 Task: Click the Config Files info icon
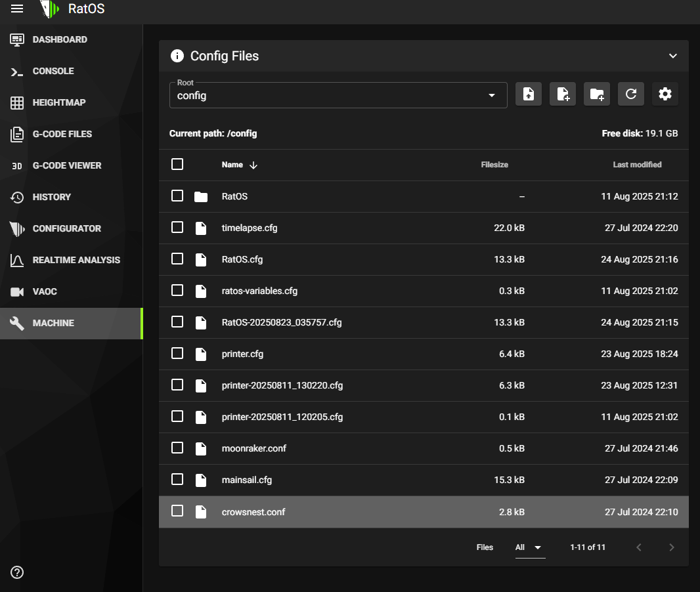[177, 56]
